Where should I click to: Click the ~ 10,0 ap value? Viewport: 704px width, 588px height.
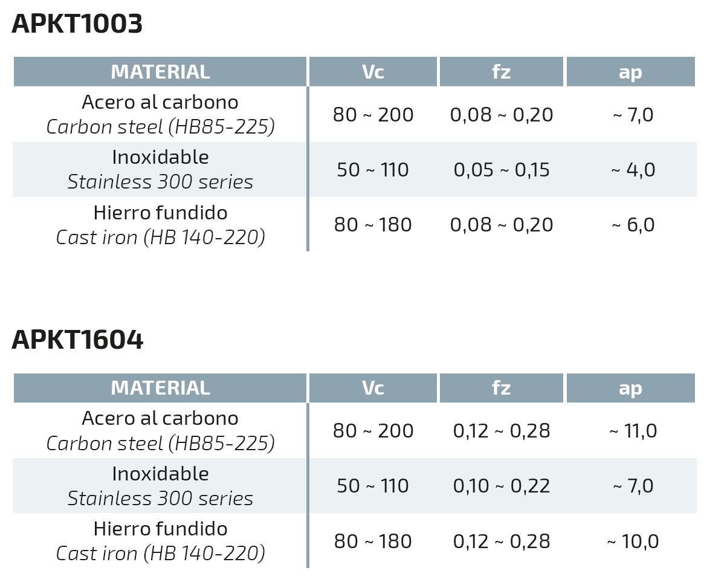pyautogui.click(x=633, y=541)
